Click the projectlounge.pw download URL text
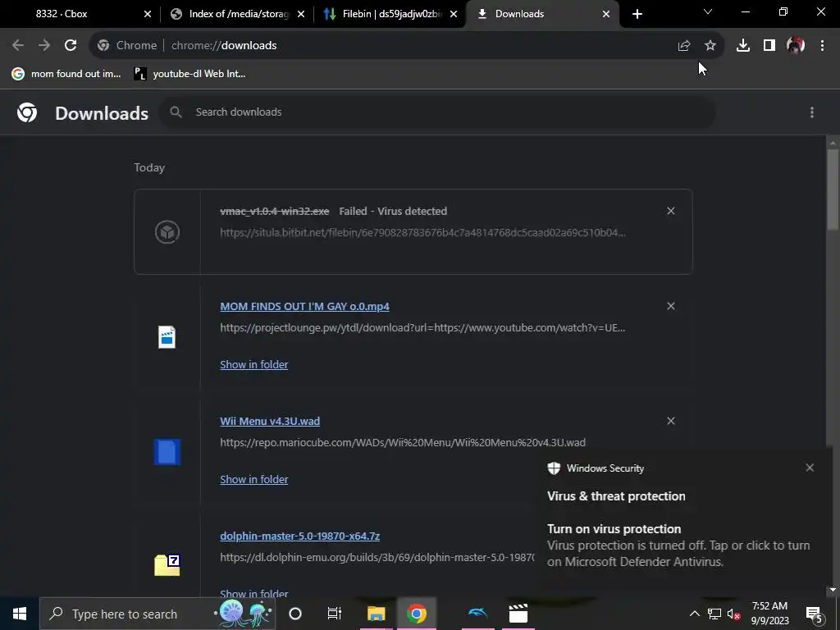The width and height of the screenshot is (840, 630). point(422,327)
